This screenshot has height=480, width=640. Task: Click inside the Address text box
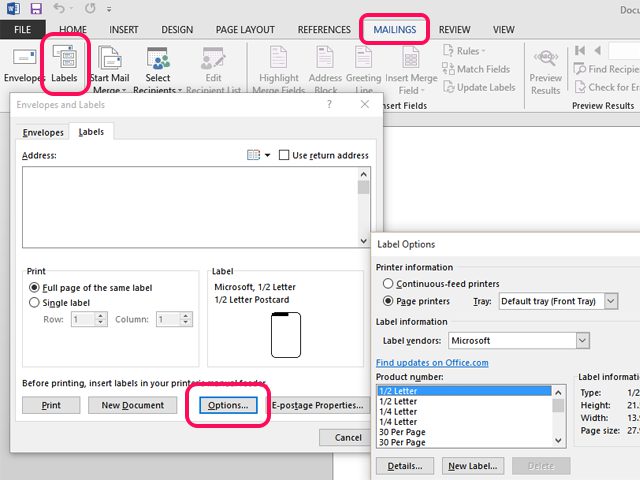(190, 207)
